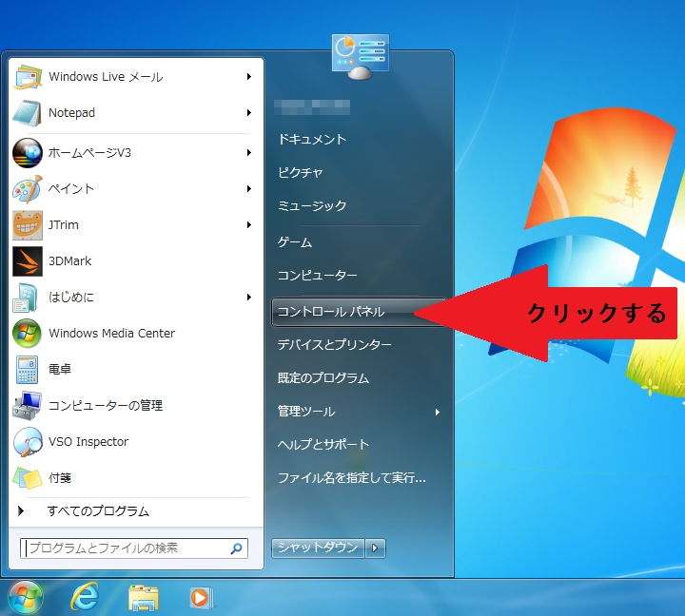
Task: Click the VSO Inspector label
Action: (x=88, y=442)
